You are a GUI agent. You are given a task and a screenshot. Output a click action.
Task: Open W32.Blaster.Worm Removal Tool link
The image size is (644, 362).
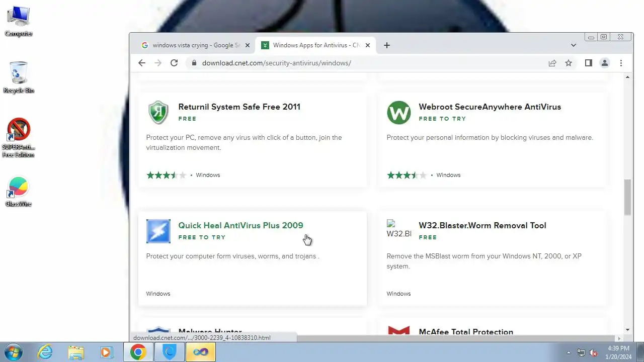click(482, 225)
